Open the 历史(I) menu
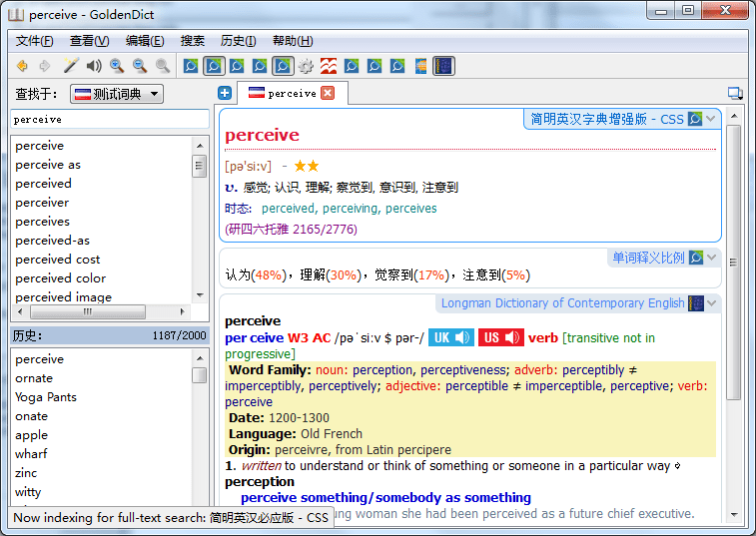This screenshot has width=756, height=536. coord(238,41)
